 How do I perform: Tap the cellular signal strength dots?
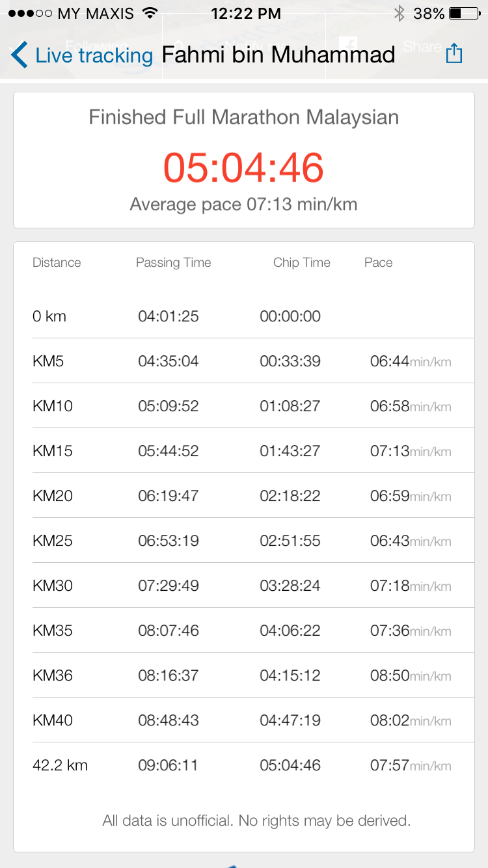[30, 14]
